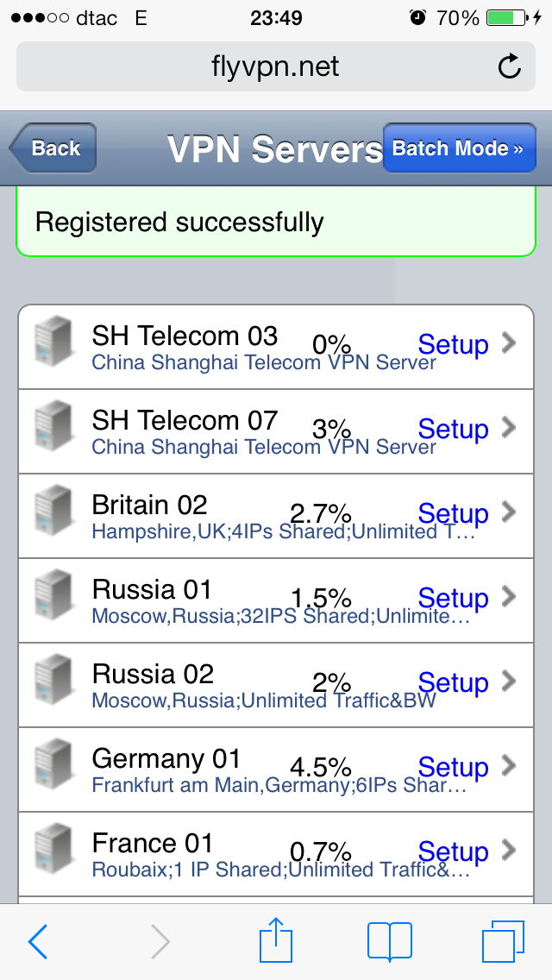Screen dimensions: 552x980
Task: Expand the Russia 02 row chevron
Action: [x=509, y=681]
